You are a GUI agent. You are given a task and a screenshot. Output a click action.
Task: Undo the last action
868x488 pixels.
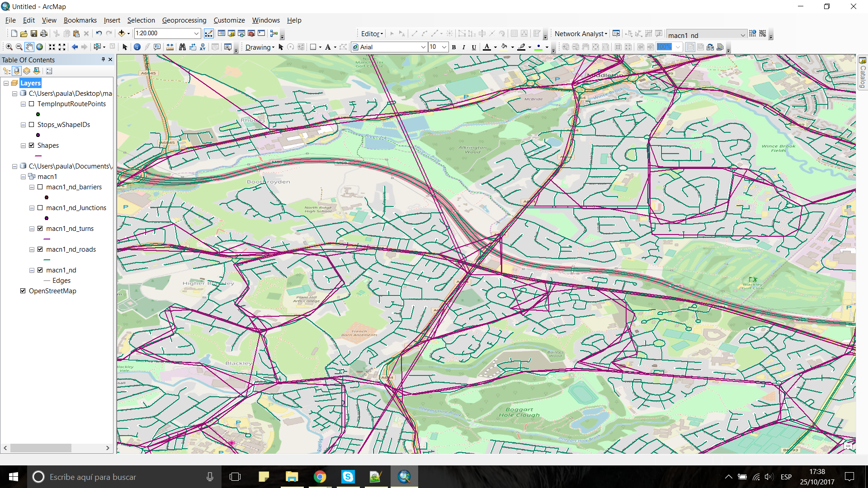[x=99, y=33]
